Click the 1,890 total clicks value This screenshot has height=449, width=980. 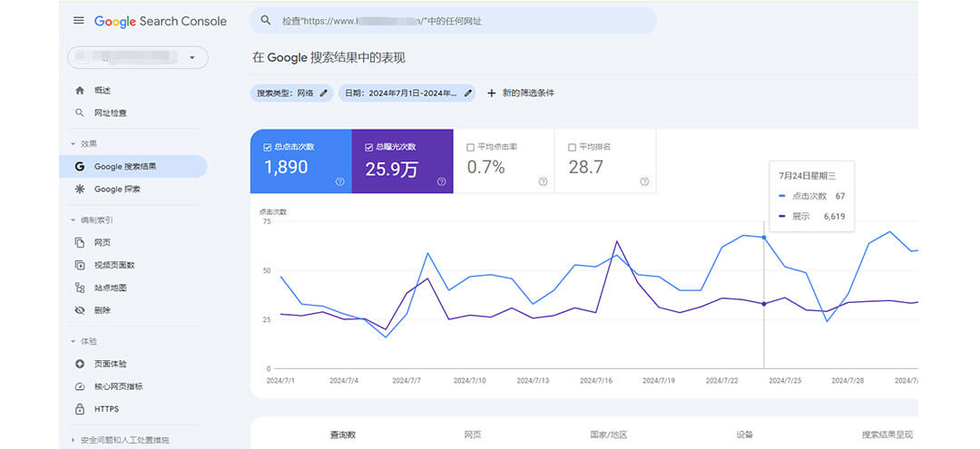[286, 168]
